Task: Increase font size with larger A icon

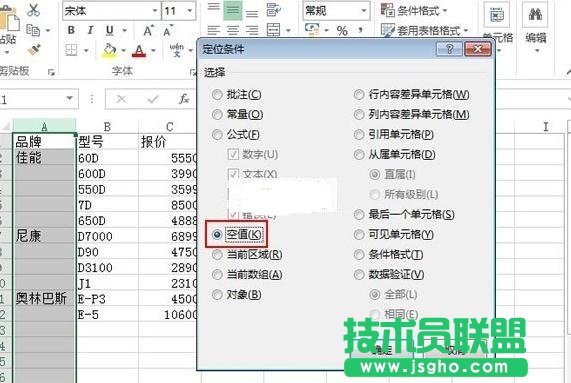Action: coord(148,31)
